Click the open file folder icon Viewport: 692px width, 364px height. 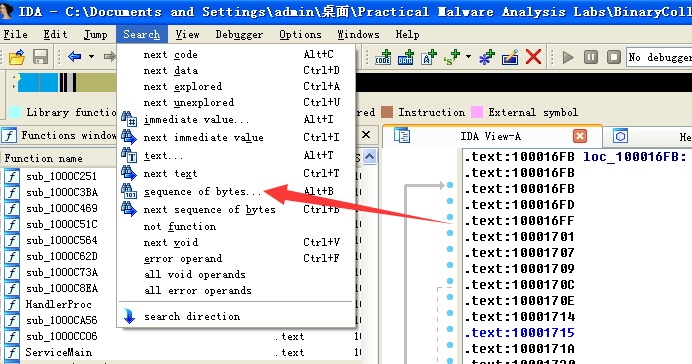(x=17, y=57)
